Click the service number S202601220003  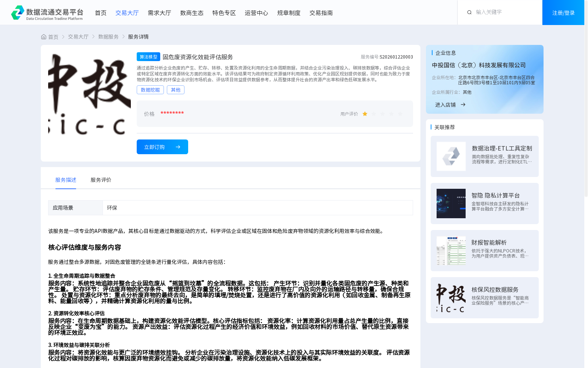click(396, 57)
